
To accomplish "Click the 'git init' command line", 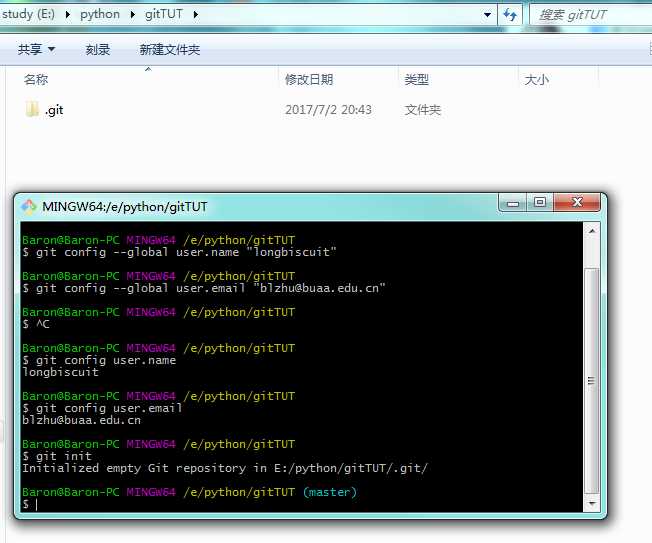I will (x=57, y=456).
